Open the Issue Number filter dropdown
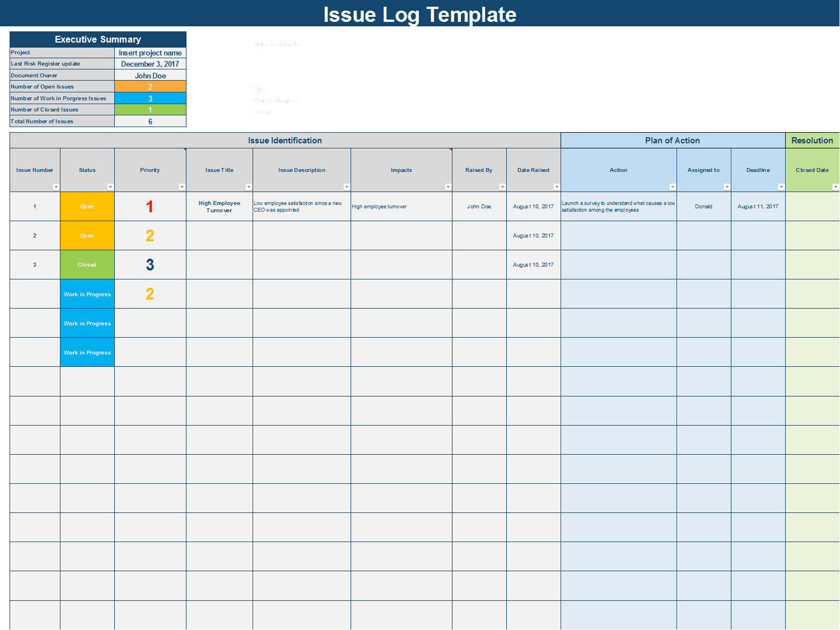The image size is (840, 630). coord(56,187)
